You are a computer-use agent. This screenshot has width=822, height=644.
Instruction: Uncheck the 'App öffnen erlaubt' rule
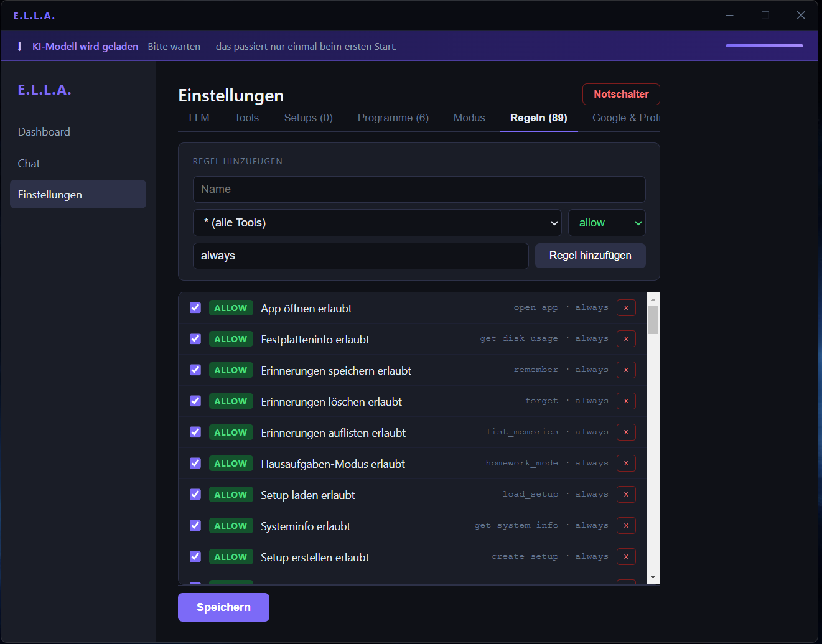pos(195,307)
